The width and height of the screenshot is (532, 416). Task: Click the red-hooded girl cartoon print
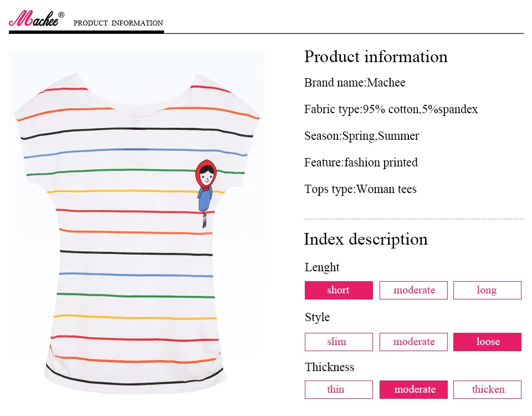(x=206, y=193)
